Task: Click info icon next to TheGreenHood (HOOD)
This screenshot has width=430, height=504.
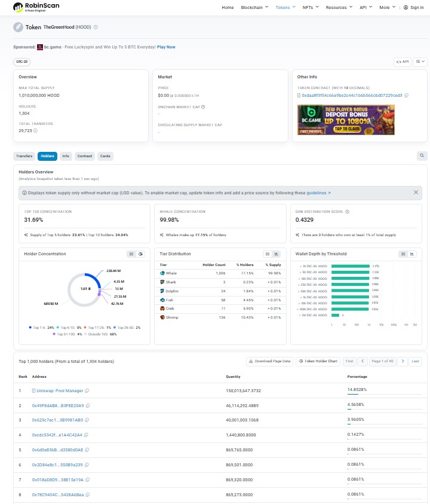Action: click(x=96, y=28)
